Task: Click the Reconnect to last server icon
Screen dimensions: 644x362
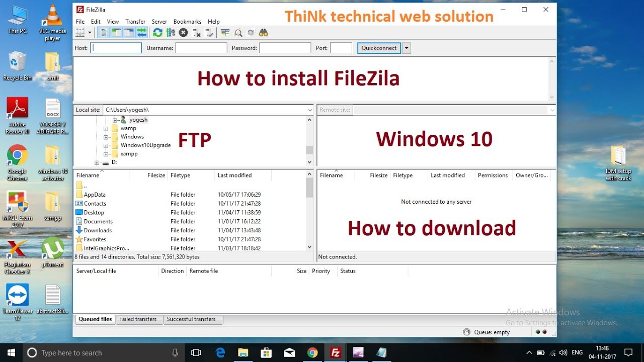Action: point(209,33)
